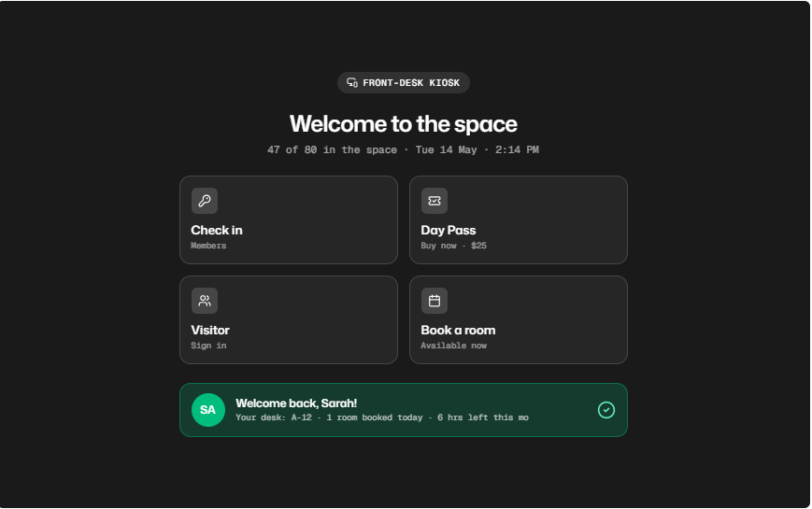The height and width of the screenshot is (509, 812).
Task: Click the Sign in subtitle under Visitor
Action: coord(208,346)
